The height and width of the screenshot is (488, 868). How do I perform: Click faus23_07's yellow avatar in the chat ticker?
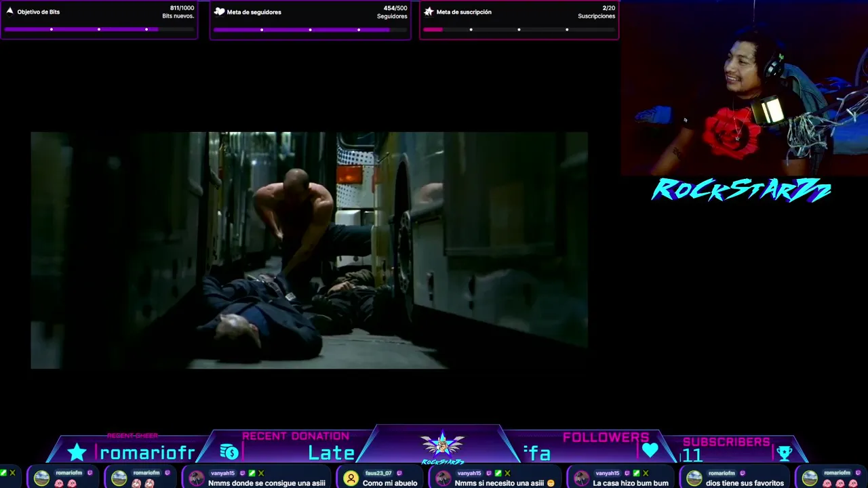click(x=351, y=479)
